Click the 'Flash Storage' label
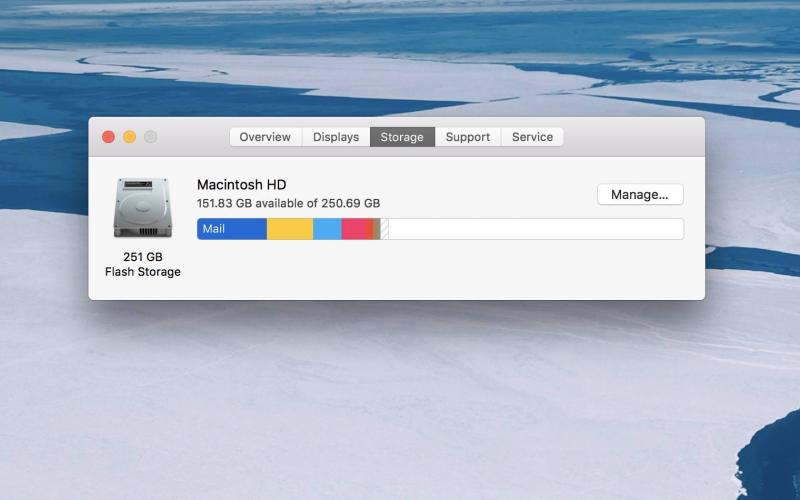 (143, 272)
